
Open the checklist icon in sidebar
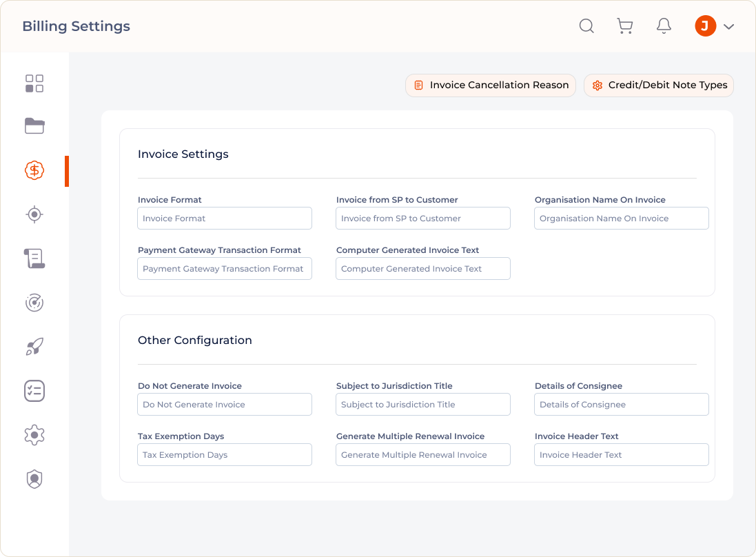[34, 391]
